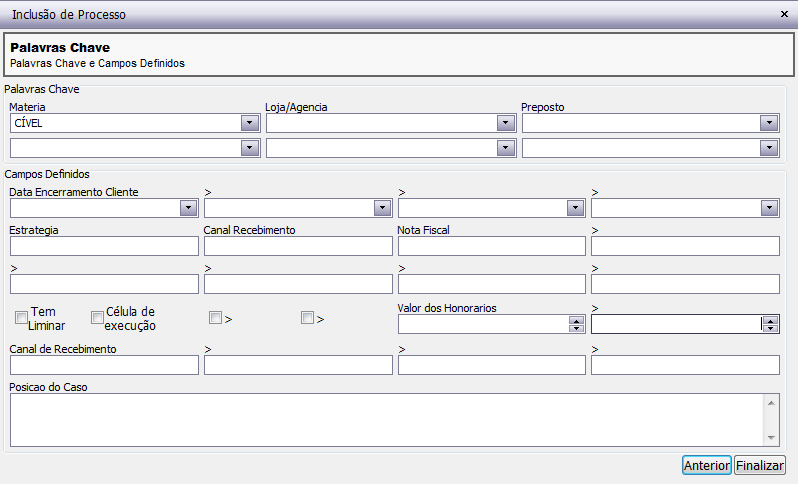Click scroll-down arrow in Posicao do Caso

[x=772, y=438]
